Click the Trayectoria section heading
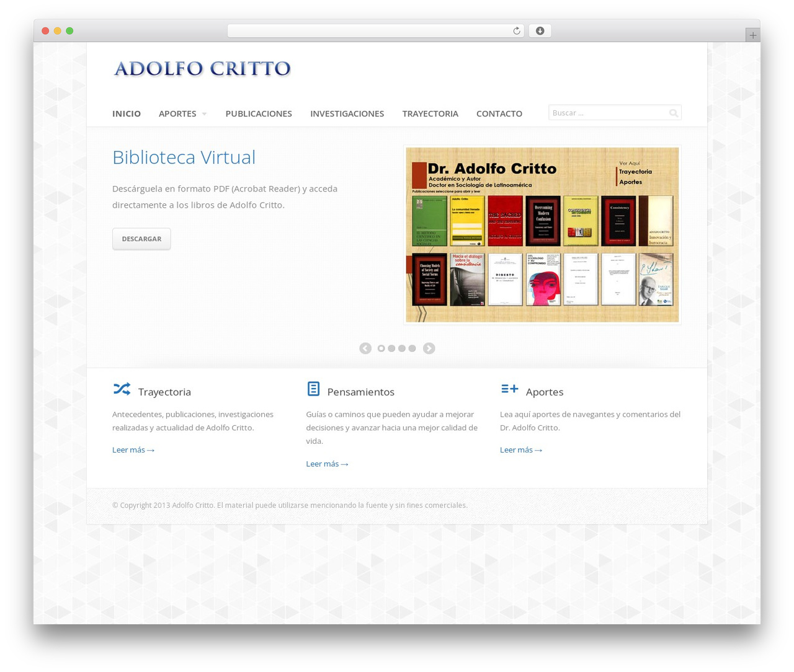The width and height of the screenshot is (794, 672). [164, 392]
